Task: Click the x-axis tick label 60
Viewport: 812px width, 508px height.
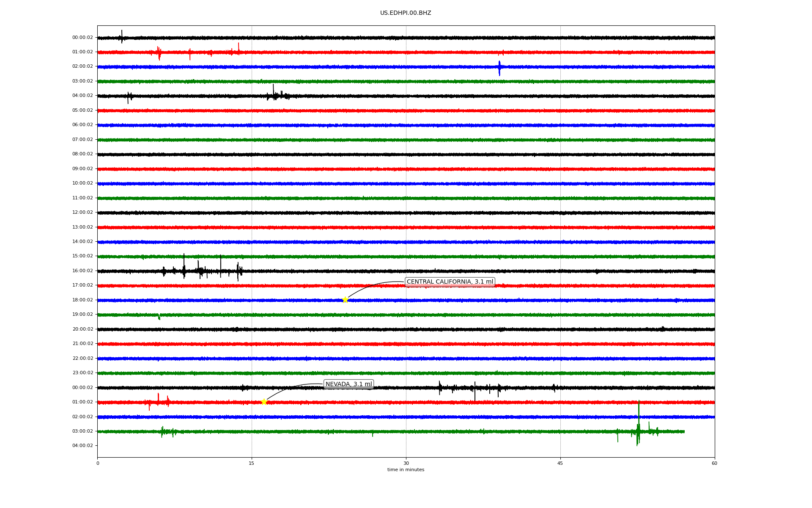Action: (x=714, y=463)
